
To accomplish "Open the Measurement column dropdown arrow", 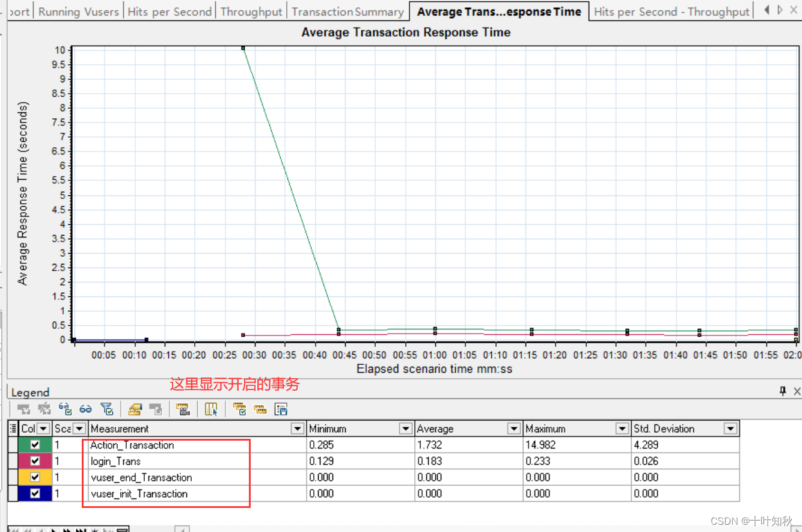I will tap(298, 429).
